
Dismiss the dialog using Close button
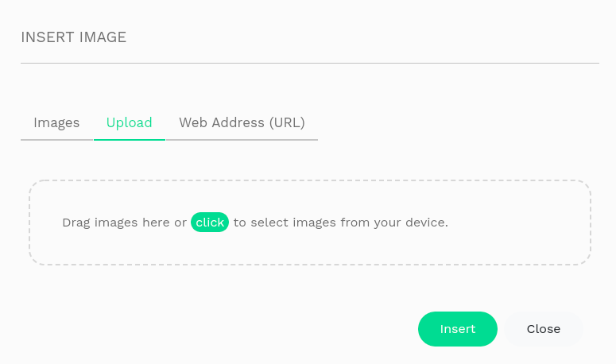544,329
